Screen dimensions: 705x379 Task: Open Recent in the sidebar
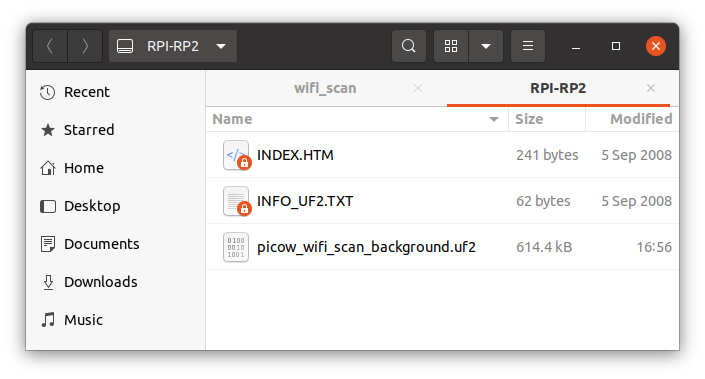click(87, 92)
